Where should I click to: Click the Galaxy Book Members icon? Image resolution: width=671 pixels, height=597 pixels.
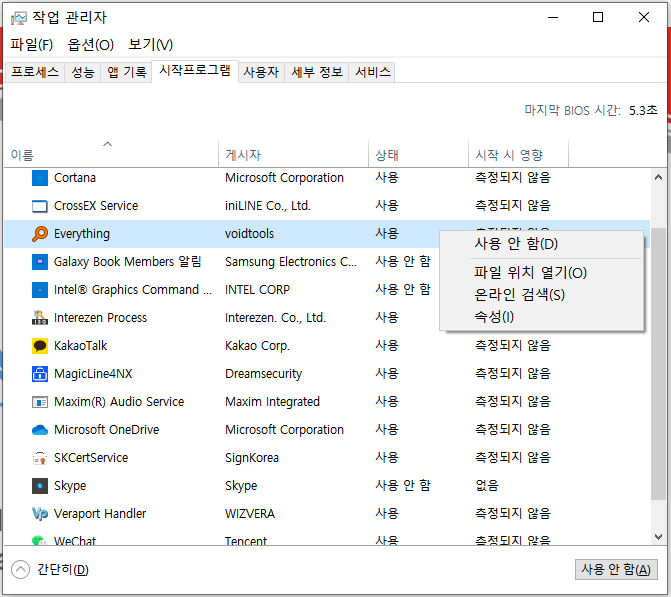[x=40, y=261]
